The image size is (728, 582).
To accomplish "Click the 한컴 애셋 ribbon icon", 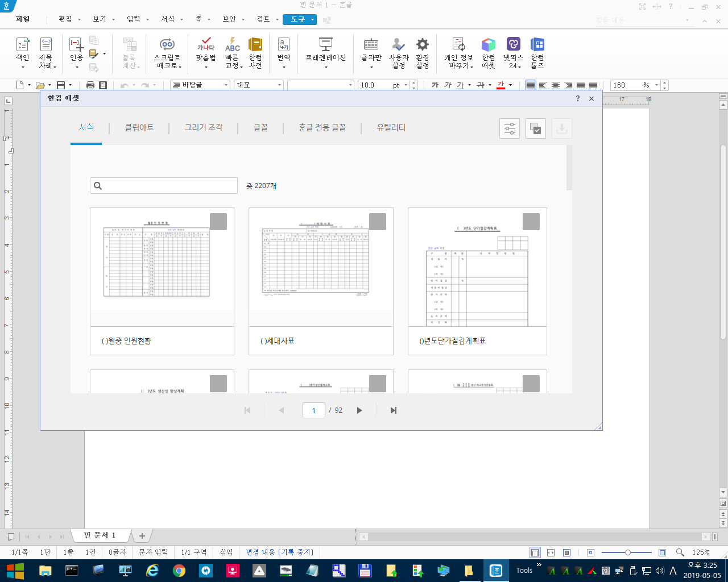I will pyautogui.click(x=489, y=53).
